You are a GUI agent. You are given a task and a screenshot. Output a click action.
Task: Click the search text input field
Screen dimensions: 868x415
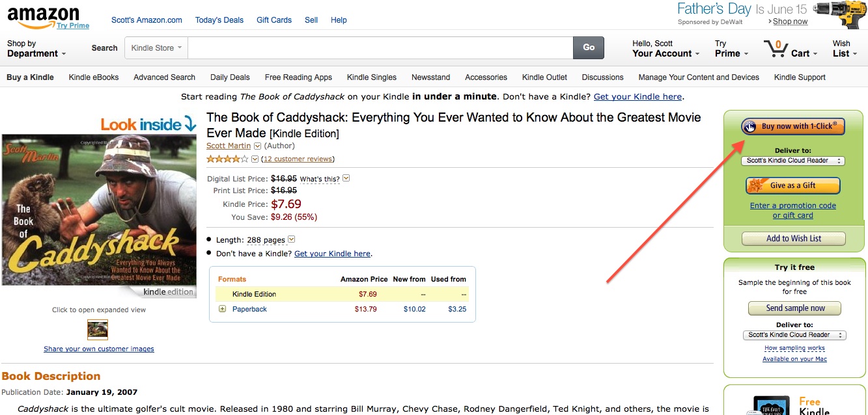pyautogui.click(x=380, y=47)
